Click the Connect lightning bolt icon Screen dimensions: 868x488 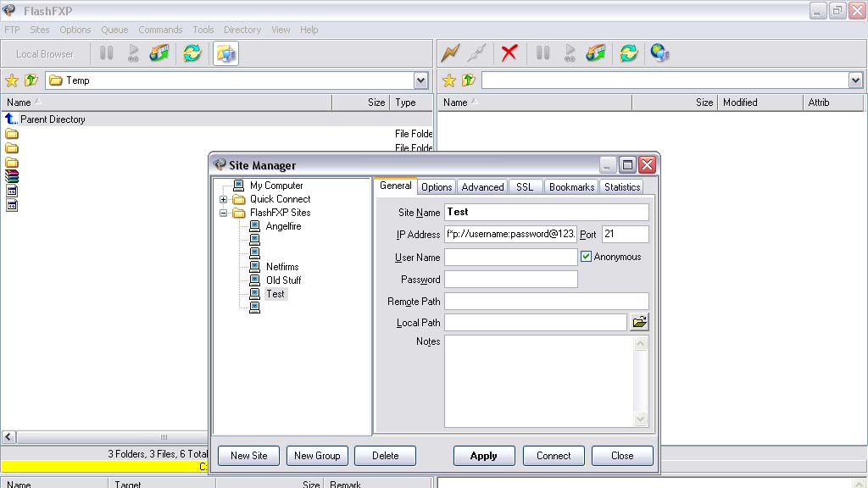pyautogui.click(x=450, y=53)
